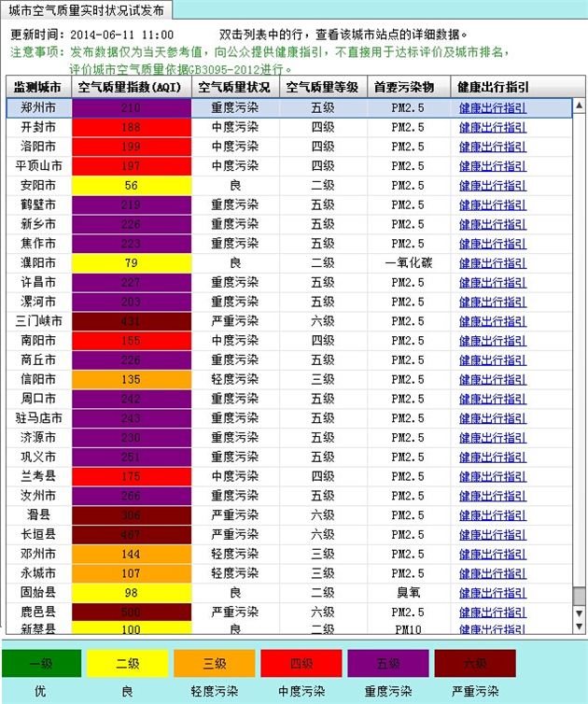The height and width of the screenshot is (704, 588).
Task: Click the 空气质量等级 column header
Action: point(323,87)
